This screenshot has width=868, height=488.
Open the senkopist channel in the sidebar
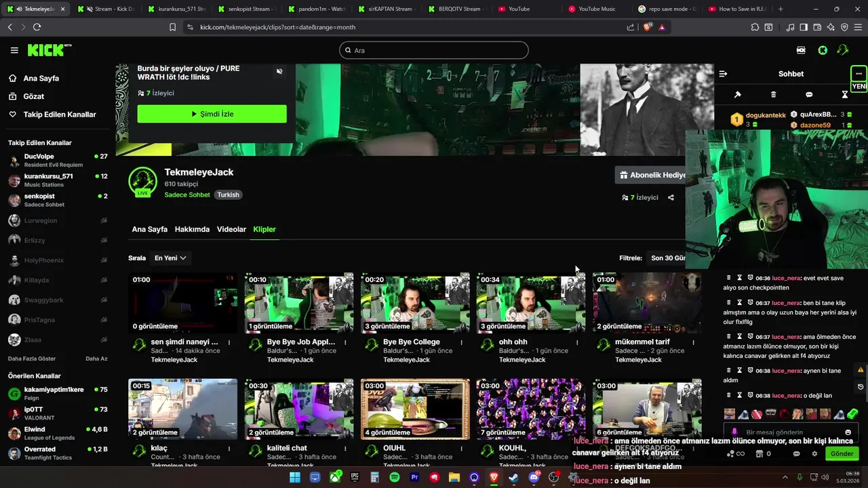[x=58, y=200]
